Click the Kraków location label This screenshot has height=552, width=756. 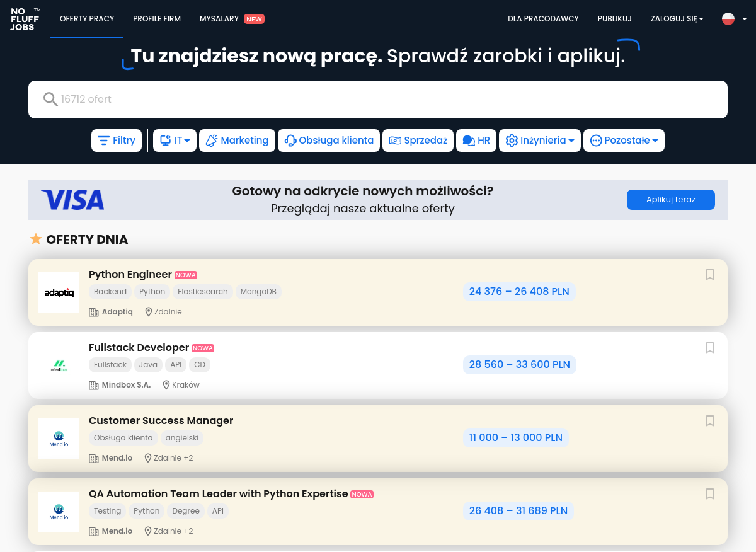point(185,385)
